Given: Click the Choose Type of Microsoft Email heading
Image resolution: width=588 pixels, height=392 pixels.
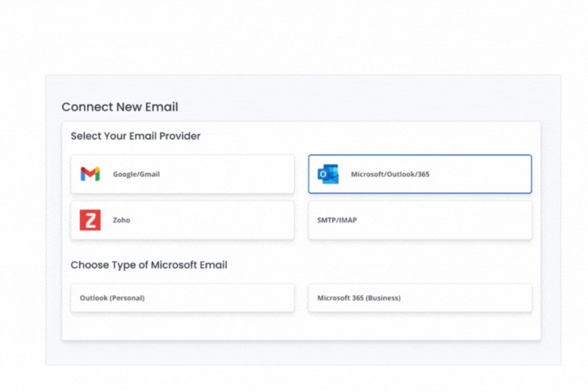Looking at the screenshot, I should coord(149,265).
